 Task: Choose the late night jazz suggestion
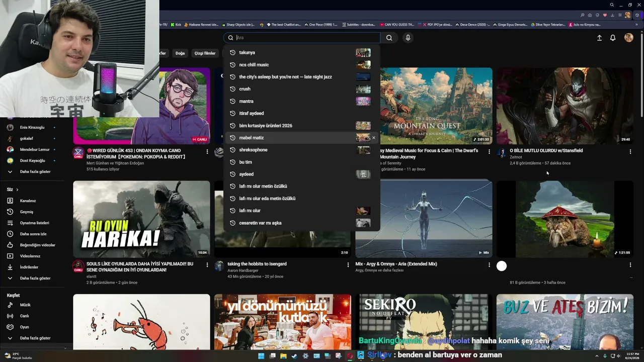click(302, 77)
